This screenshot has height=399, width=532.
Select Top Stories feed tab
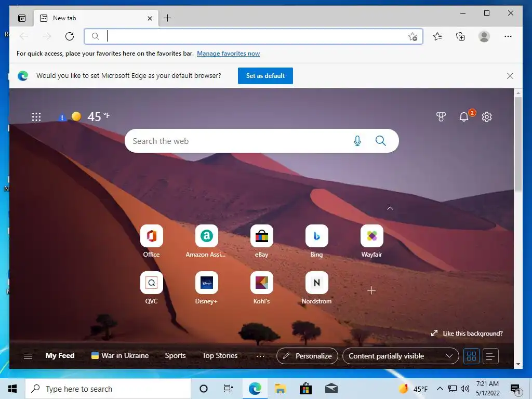pos(220,355)
